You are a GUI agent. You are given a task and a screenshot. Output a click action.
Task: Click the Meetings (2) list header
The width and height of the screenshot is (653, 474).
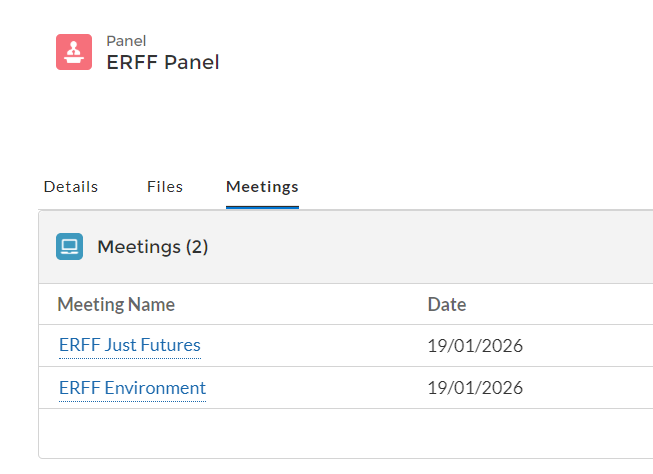[x=152, y=247]
